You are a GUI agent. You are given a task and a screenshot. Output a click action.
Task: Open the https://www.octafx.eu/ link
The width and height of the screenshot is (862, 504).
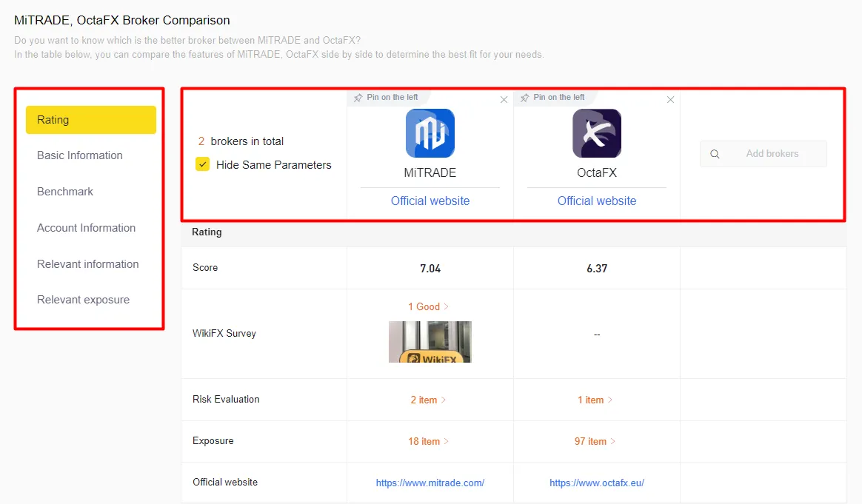(596, 483)
